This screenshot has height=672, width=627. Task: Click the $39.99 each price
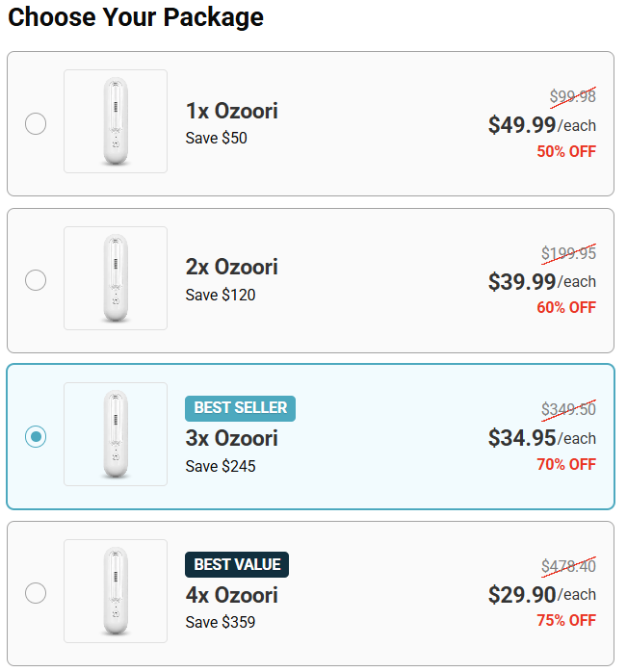point(541,281)
